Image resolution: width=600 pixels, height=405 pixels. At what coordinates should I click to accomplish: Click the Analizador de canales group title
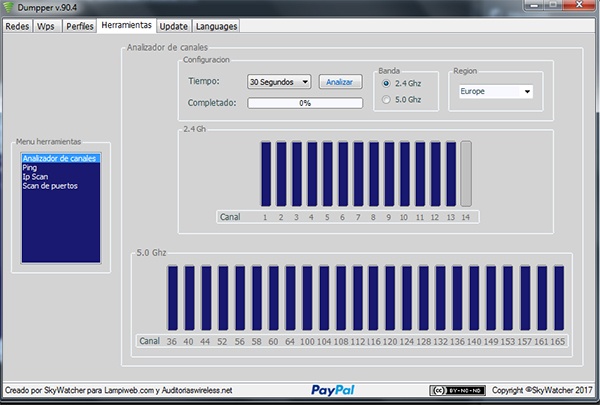coord(167,47)
